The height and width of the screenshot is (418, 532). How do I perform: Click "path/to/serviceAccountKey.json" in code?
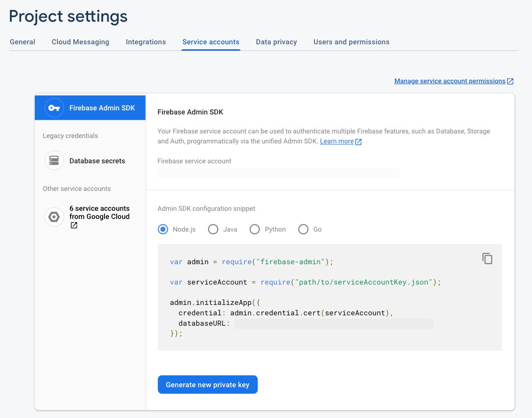pos(363,282)
